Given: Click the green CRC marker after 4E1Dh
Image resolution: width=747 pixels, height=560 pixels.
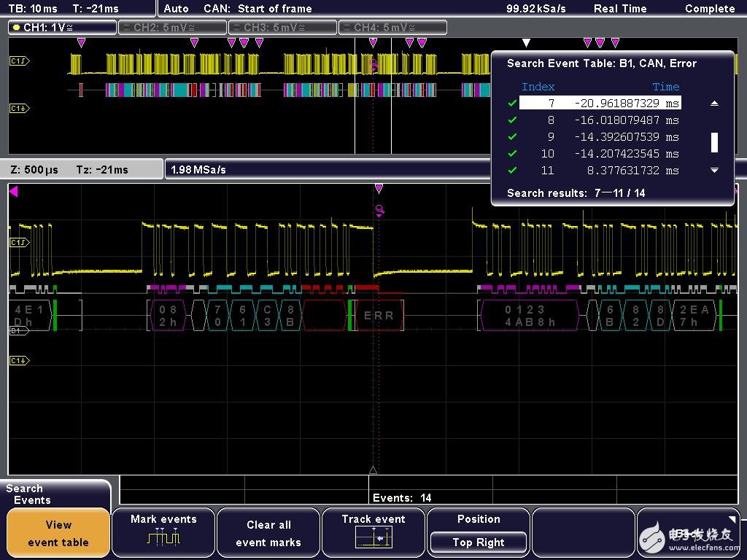Looking at the screenshot, I should click(x=55, y=314).
